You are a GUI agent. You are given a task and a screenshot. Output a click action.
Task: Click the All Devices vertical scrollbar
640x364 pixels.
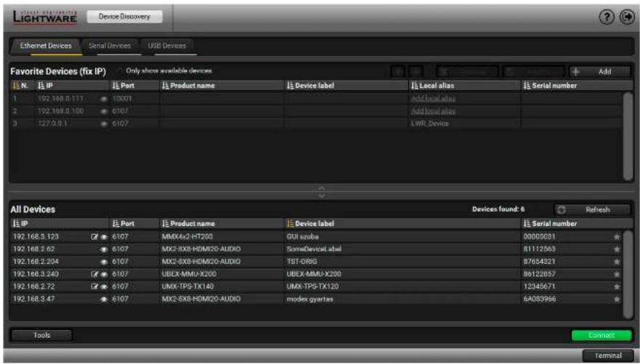click(628, 274)
